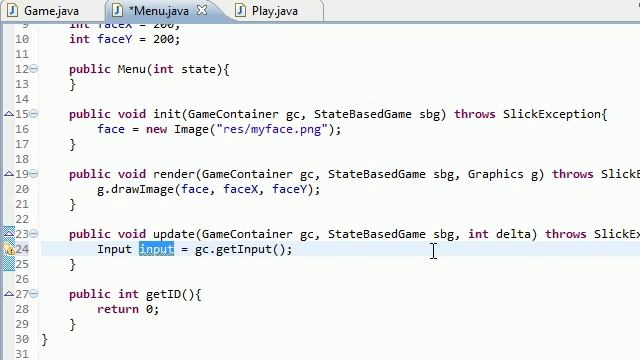Screen dimensions: 640x360
Task: Click the 'getID' method name
Action: (163, 294)
